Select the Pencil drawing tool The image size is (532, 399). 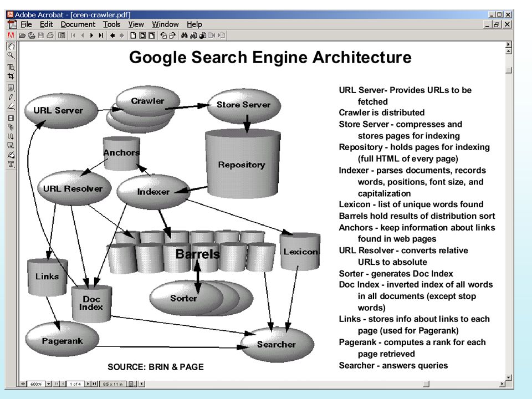[11, 97]
